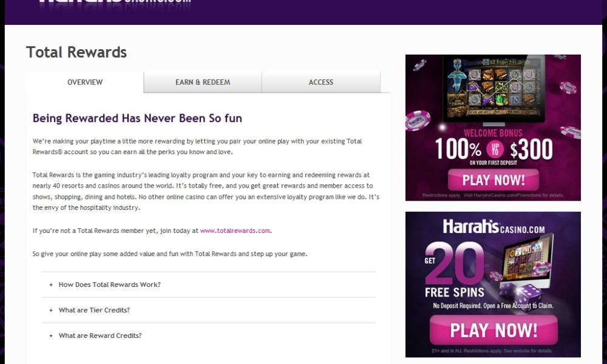This screenshot has width=607, height=364.
Task: Click plus icon beside How Does Total Rewards Work
Action: 51,285
